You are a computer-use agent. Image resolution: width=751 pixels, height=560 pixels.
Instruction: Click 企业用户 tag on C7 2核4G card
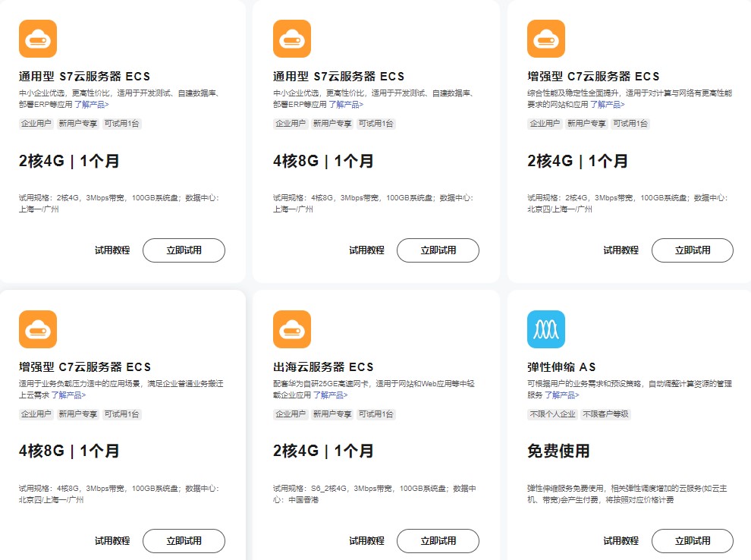tap(545, 124)
